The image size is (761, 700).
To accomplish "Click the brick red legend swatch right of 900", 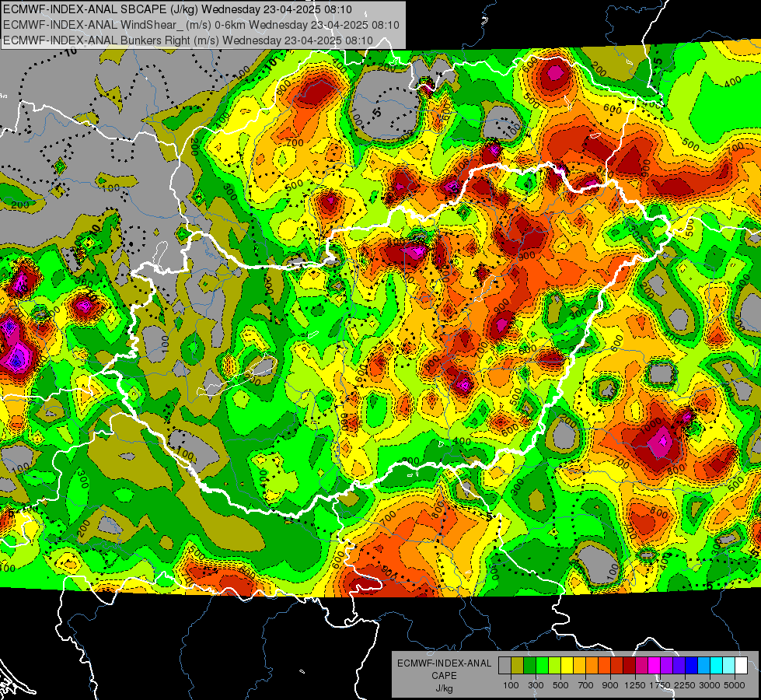I will pyautogui.click(x=617, y=665).
